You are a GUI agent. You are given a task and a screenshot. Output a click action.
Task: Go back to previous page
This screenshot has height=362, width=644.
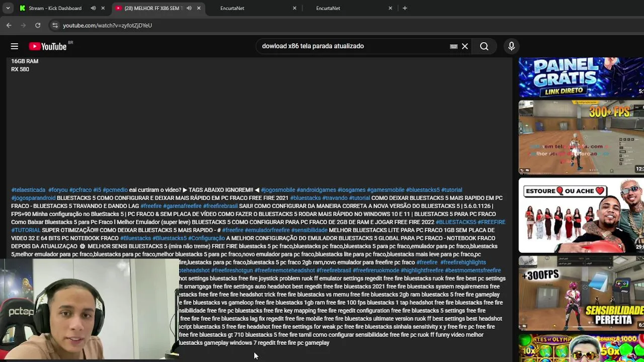pyautogui.click(x=9, y=25)
